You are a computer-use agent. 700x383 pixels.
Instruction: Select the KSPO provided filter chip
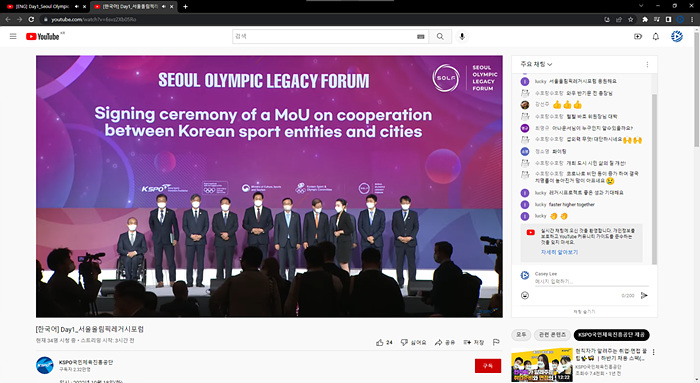click(x=611, y=334)
